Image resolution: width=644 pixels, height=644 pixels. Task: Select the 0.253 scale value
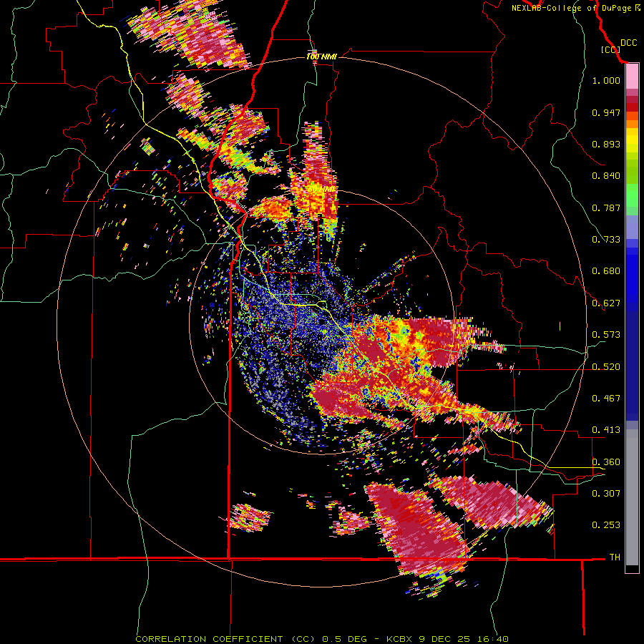click(606, 525)
